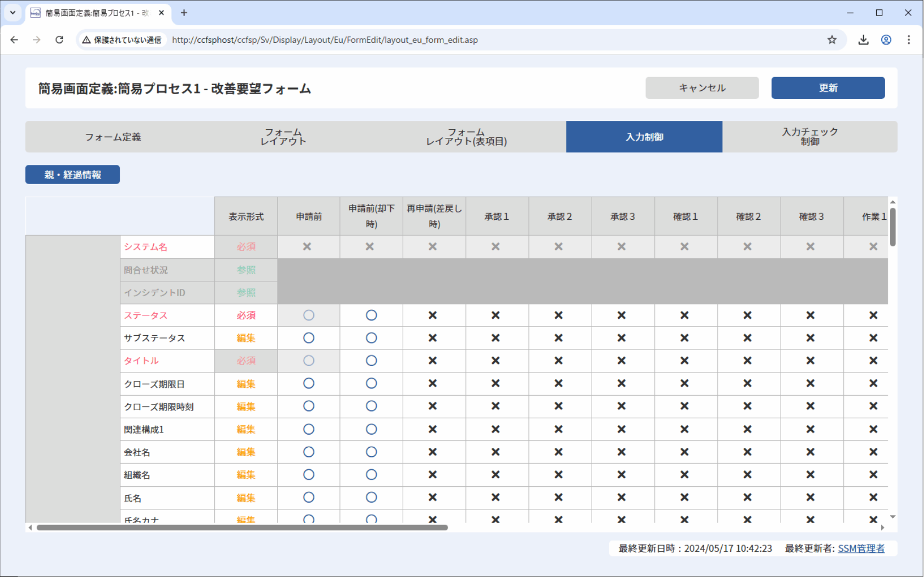Click the table's horizontal scrollbar thumb
Screen dimensions: 924x577
pos(242,528)
